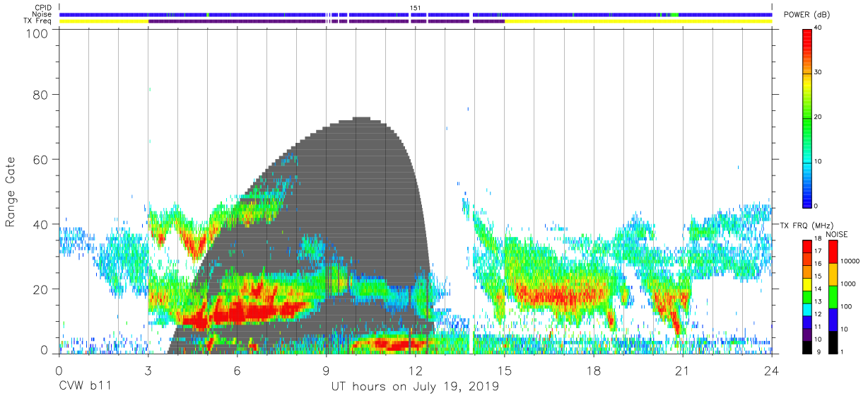Click the NOISE color scale bar
868x401 pixels.
(x=833, y=296)
